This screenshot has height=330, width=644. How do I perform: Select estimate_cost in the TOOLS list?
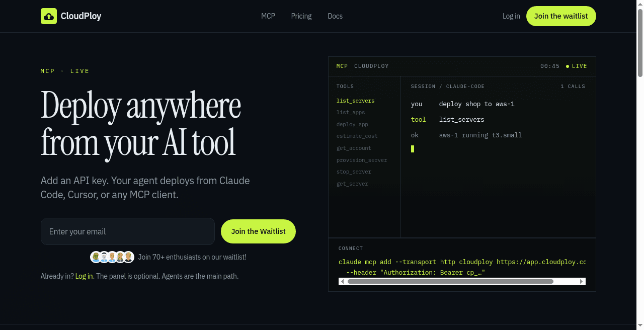[357, 136]
